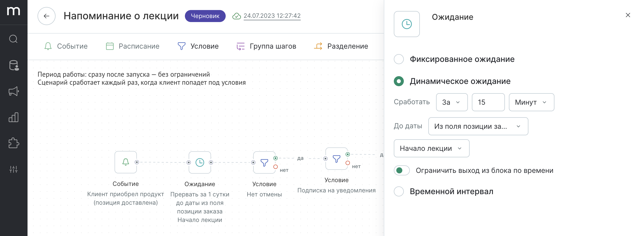Click red 'нет' output of Подписка node

coord(348,163)
